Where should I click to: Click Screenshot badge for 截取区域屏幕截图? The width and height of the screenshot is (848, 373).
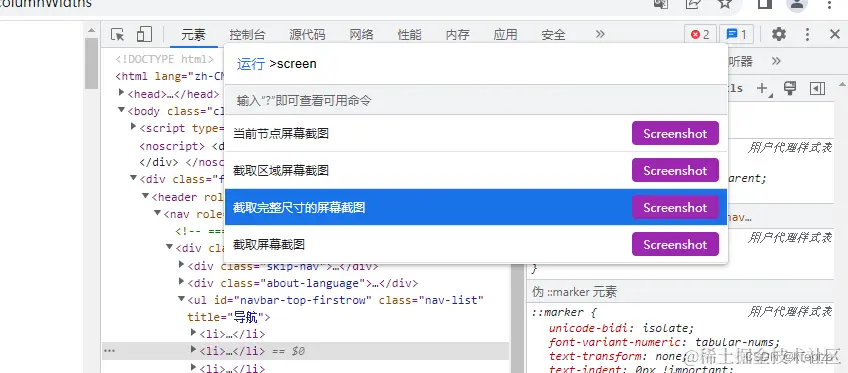675,170
